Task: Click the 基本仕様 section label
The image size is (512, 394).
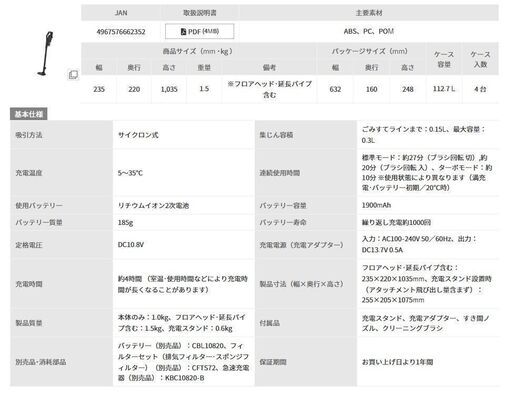Action: (29, 114)
